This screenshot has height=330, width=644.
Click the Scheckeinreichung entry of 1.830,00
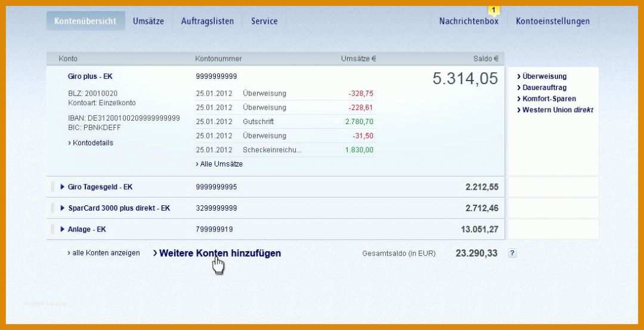[x=286, y=150]
